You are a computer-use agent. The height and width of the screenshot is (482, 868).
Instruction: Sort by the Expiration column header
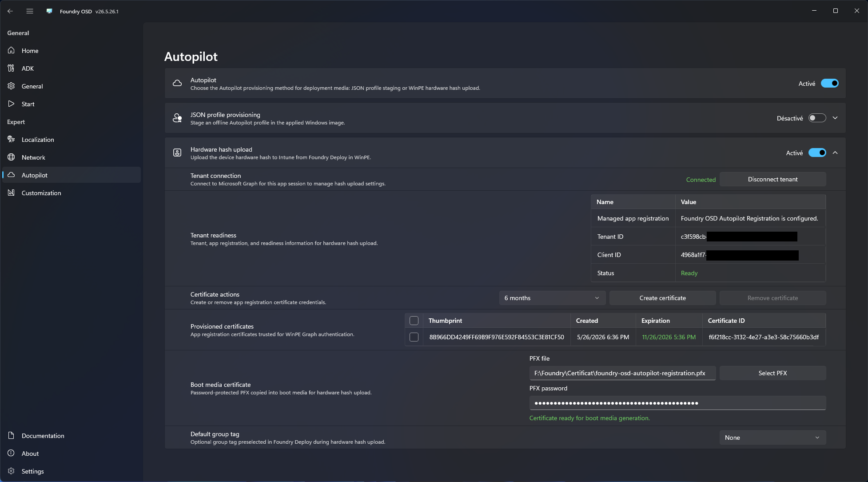pos(669,321)
